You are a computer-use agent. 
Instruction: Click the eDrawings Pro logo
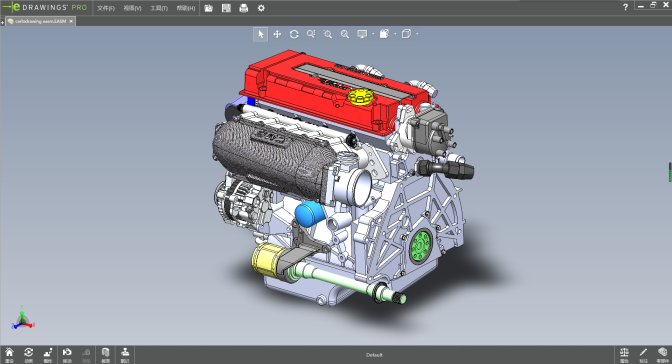[x=45, y=8]
